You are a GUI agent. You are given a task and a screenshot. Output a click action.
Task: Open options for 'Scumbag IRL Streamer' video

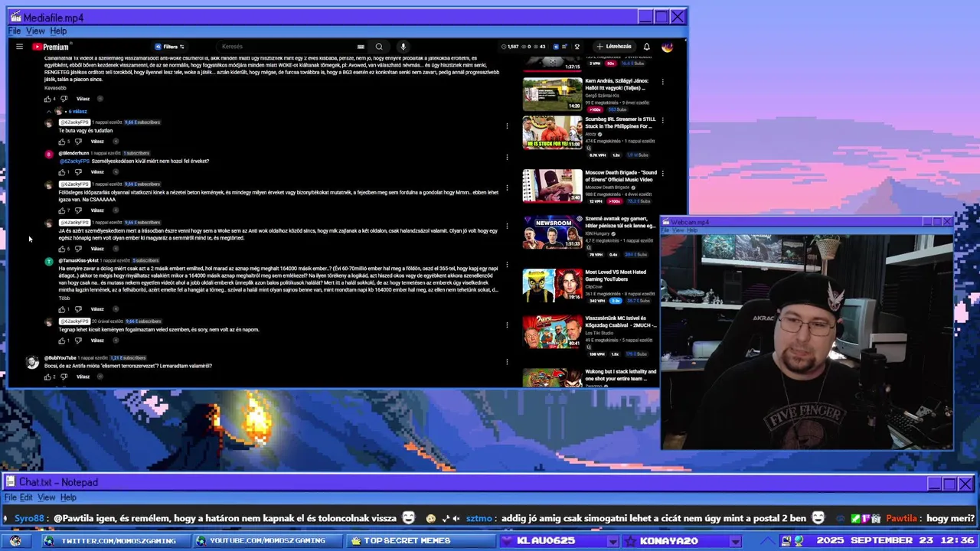[662, 120]
